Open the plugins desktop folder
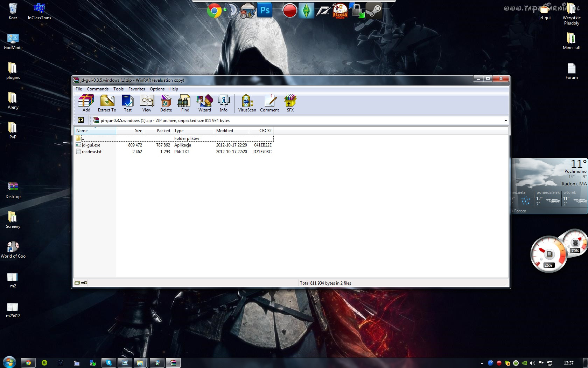Viewport: 588px width, 368px height. click(13, 71)
